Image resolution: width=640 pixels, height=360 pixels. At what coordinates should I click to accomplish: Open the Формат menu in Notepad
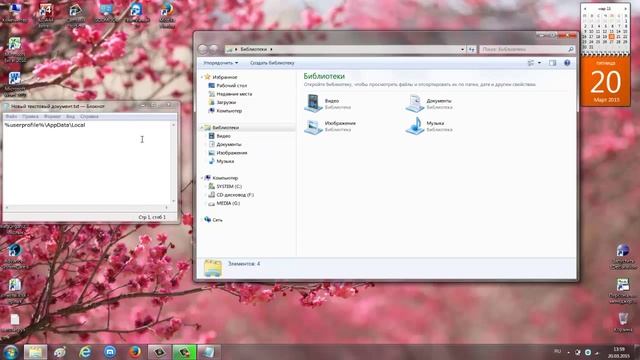point(52,116)
